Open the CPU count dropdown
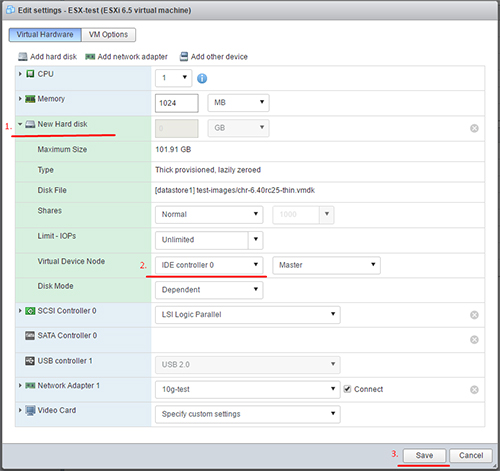 point(174,78)
